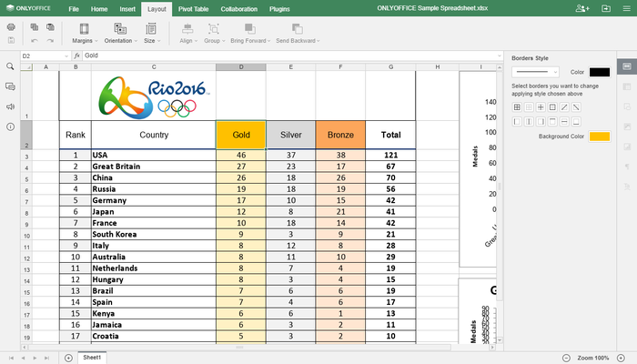Apply top border to cell
637x364 pixels.
pyautogui.click(x=552, y=121)
